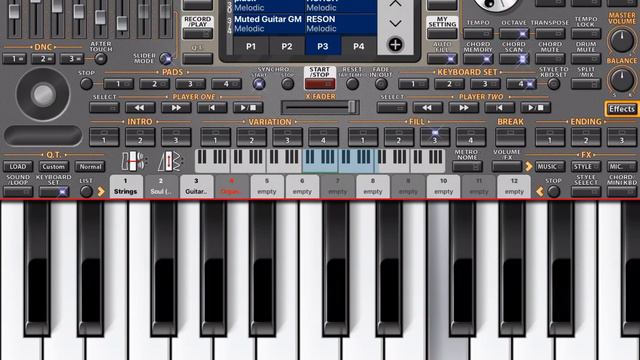Click the List round button

click(x=86, y=191)
